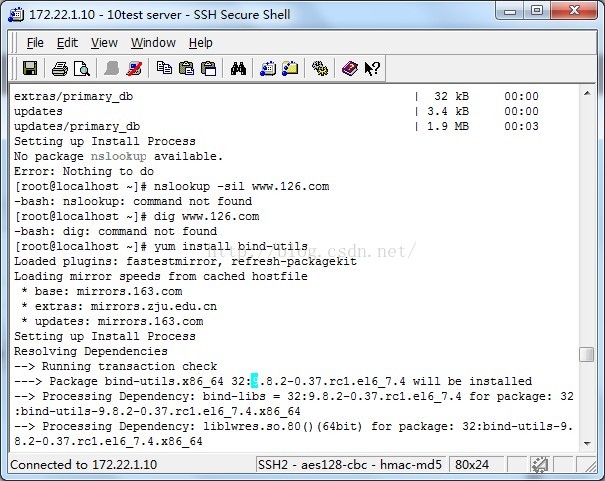The width and height of the screenshot is (605, 481).
Task: Click the Paste Selection clipboard icon
Action: [209, 69]
